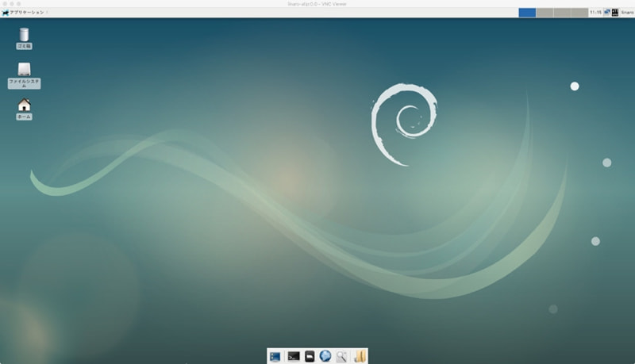Click the mouse icon in top panel
The height and width of the screenshot is (364, 635).
click(x=6, y=13)
